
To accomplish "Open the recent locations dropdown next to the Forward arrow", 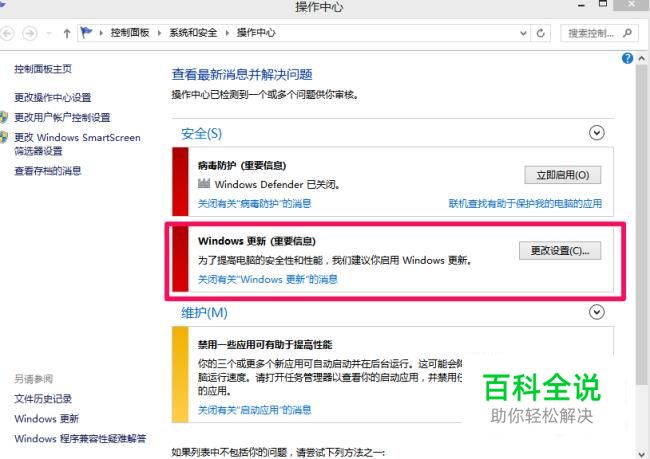I will pyautogui.click(x=49, y=33).
